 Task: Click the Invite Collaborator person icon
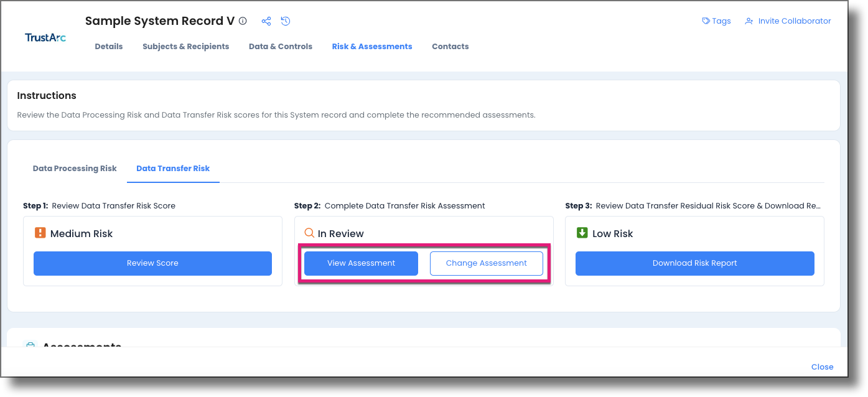[749, 21]
